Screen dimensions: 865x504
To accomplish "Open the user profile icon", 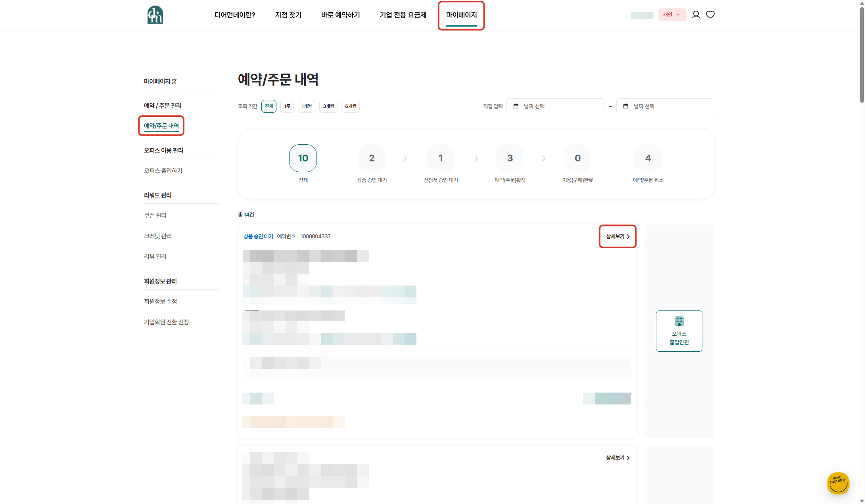I will [x=696, y=15].
